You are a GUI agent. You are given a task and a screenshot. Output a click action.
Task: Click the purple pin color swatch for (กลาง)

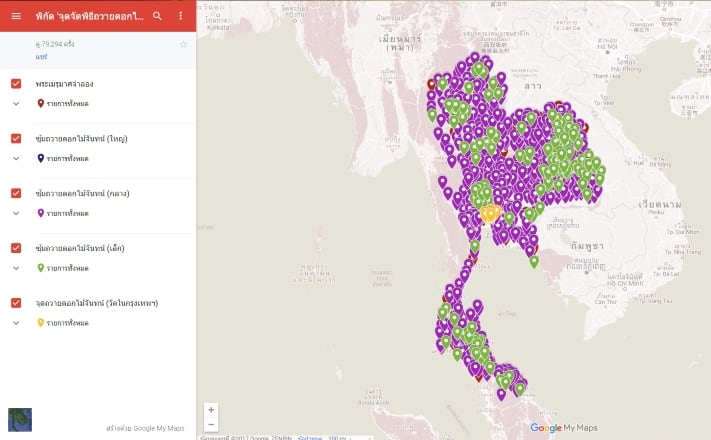[41, 213]
